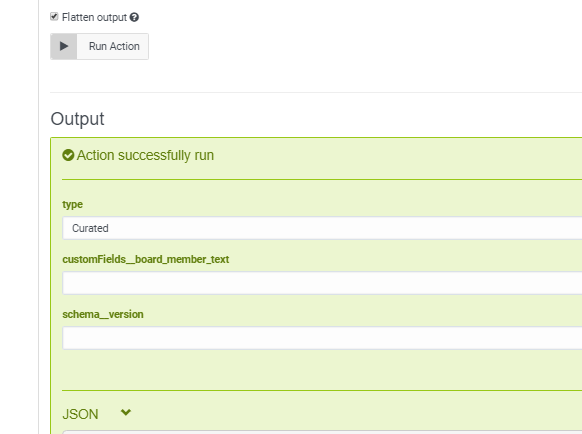Click the type field containing Curated
582x434 pixels.
322,228
